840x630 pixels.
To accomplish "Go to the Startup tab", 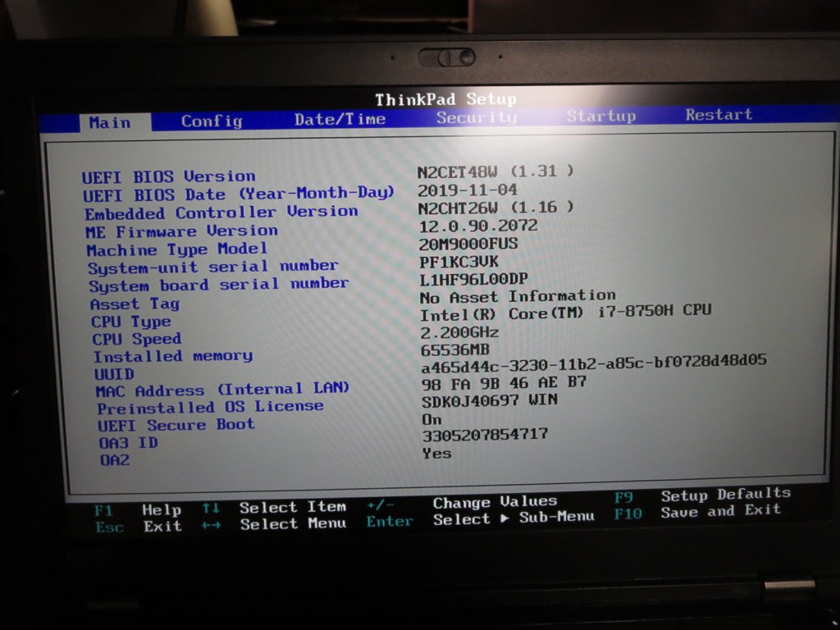I will coord(601,116).
